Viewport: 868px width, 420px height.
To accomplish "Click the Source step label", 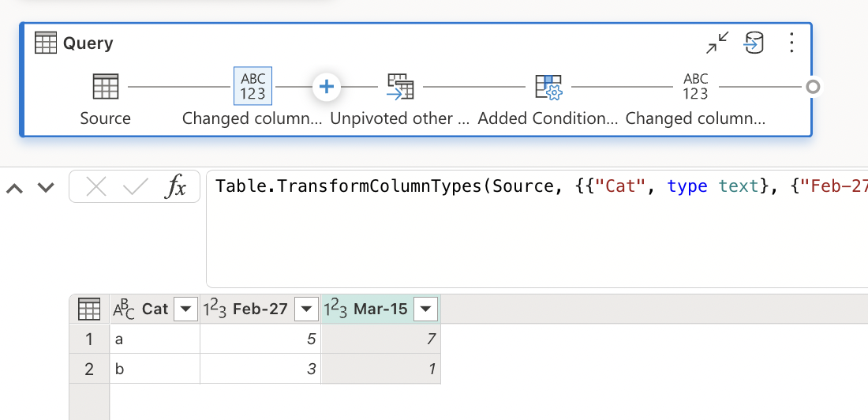I will click(x=105, y=118).
